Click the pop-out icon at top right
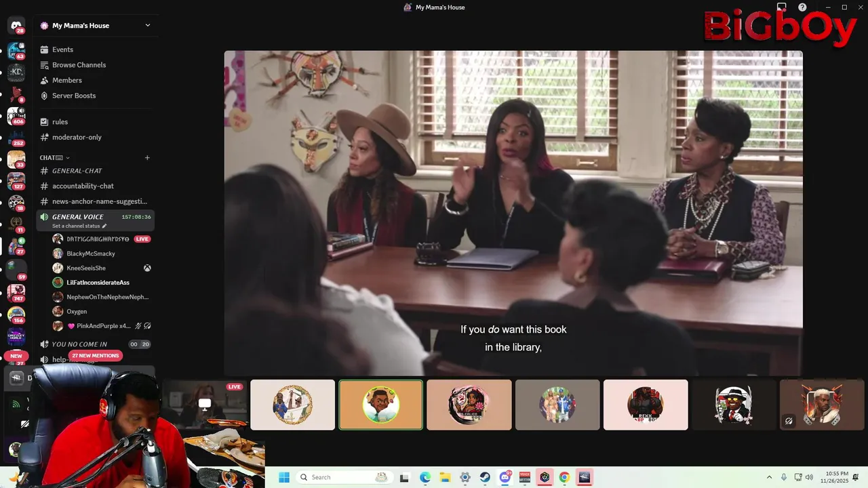Viewport: 868px width, 488px height. [781, 7]
